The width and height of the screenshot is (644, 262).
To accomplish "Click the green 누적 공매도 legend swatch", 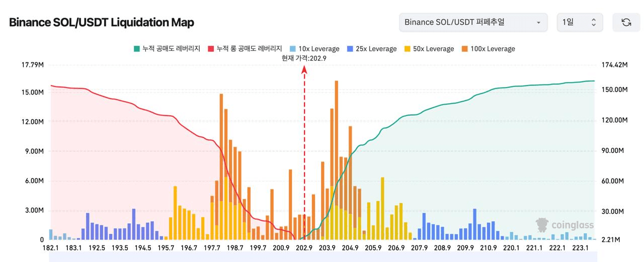I will click(x=136, y=49).
